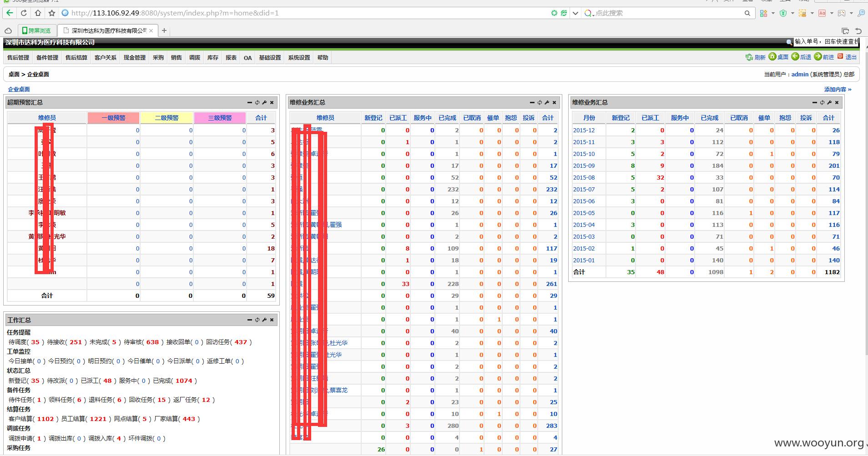Click the tab list window icon
Image resolution: width=868 pixels, height=456 pixels.
tap(845, 30)
